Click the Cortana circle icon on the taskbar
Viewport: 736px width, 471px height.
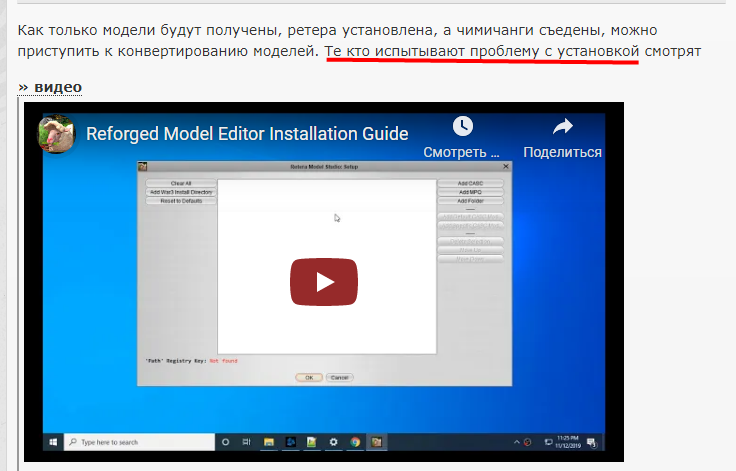225,442
